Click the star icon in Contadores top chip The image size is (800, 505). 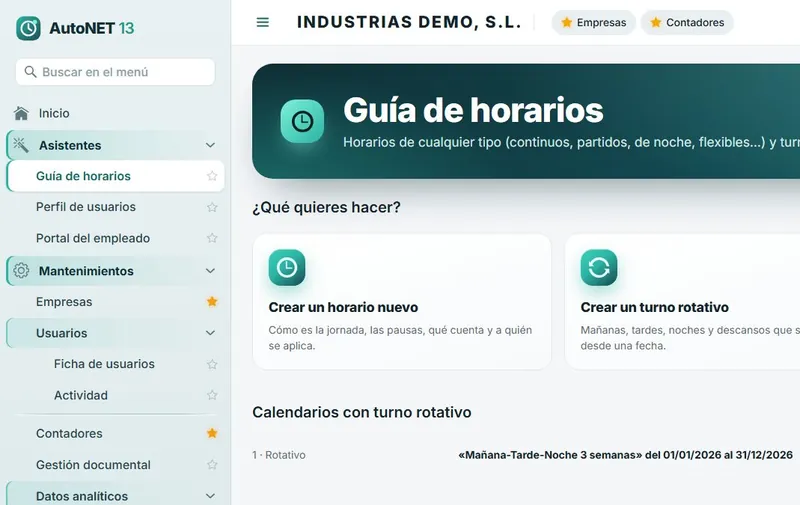click(656, 22)
